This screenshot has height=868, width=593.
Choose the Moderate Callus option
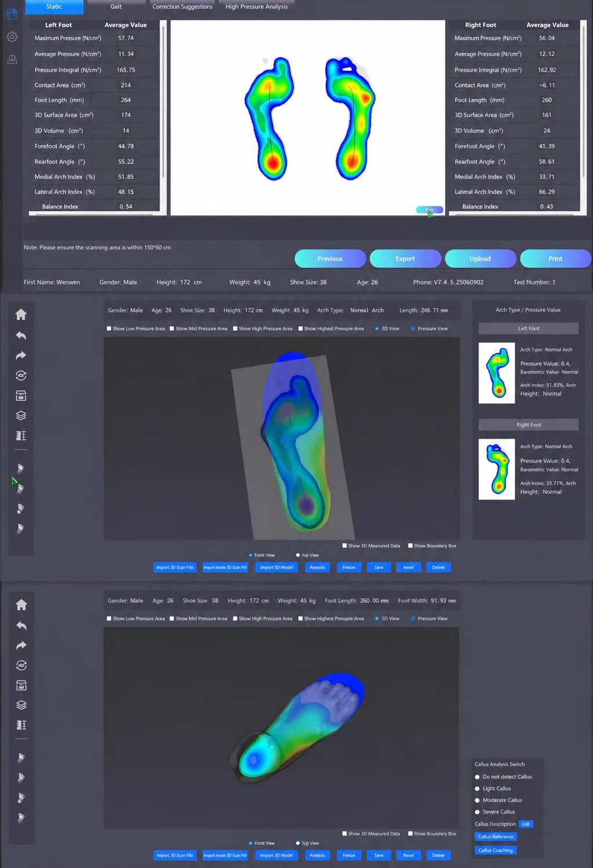pyautogui.click(x=477, y=800)
